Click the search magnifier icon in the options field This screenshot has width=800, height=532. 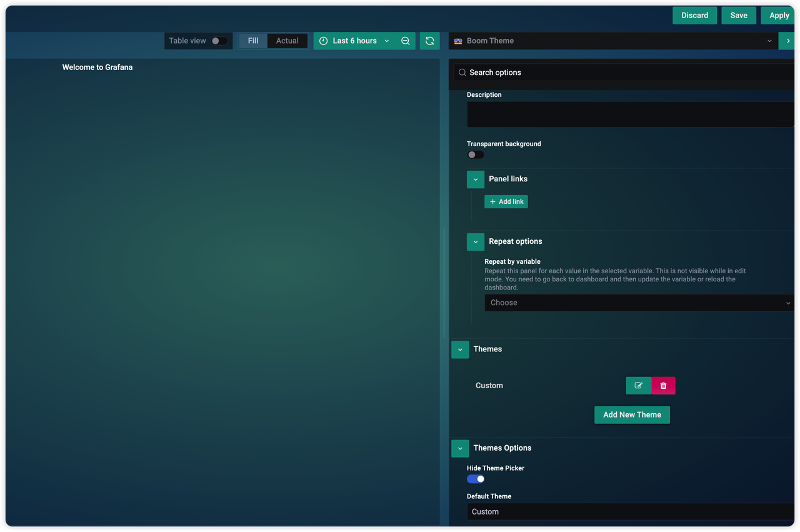[x=462, y=73]
